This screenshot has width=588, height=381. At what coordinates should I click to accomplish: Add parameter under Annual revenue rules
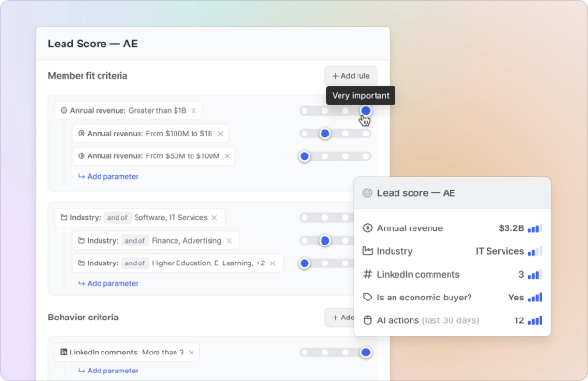[108, 177]
